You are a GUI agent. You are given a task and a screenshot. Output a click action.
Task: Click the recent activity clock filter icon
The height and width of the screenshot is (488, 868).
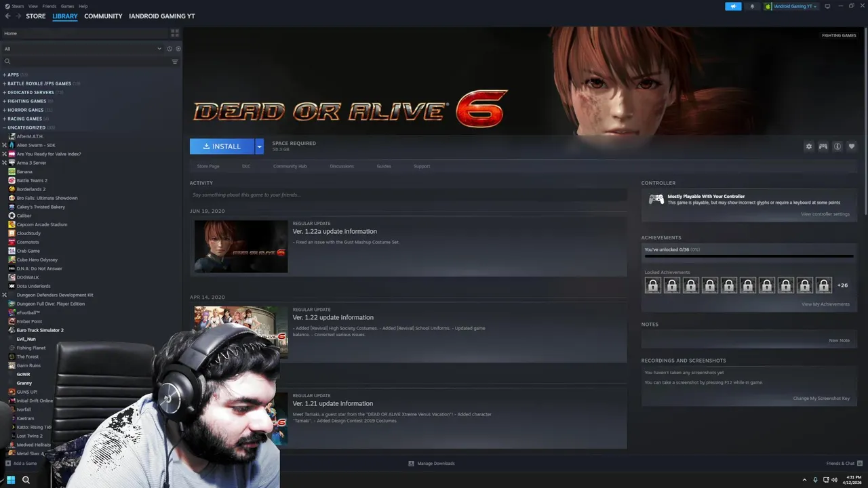tap(170, 49)
